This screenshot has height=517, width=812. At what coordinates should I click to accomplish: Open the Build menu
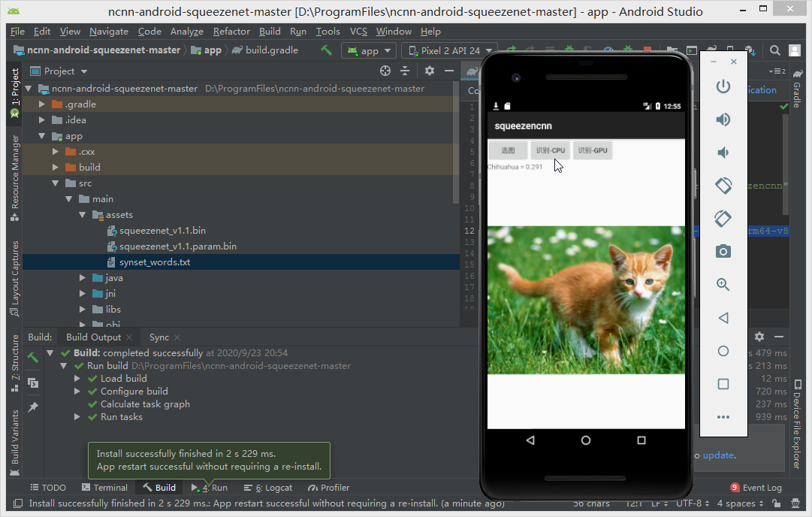point(270,32)
